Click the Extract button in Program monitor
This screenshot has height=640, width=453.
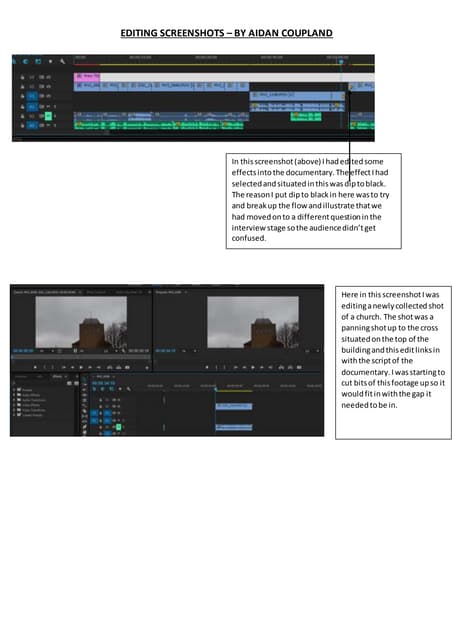290,367
